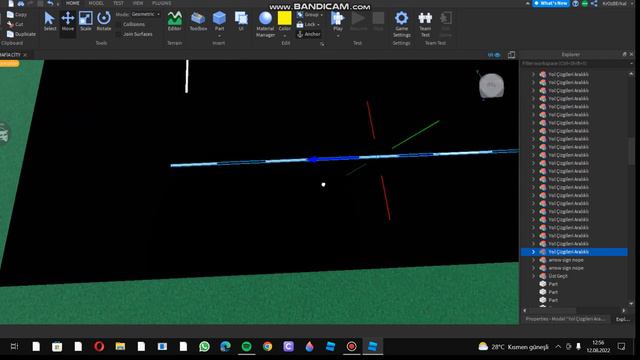Viewport: 640px width, 360px height.
Task: Activate the Scale tool
Action: pos(86,21)
